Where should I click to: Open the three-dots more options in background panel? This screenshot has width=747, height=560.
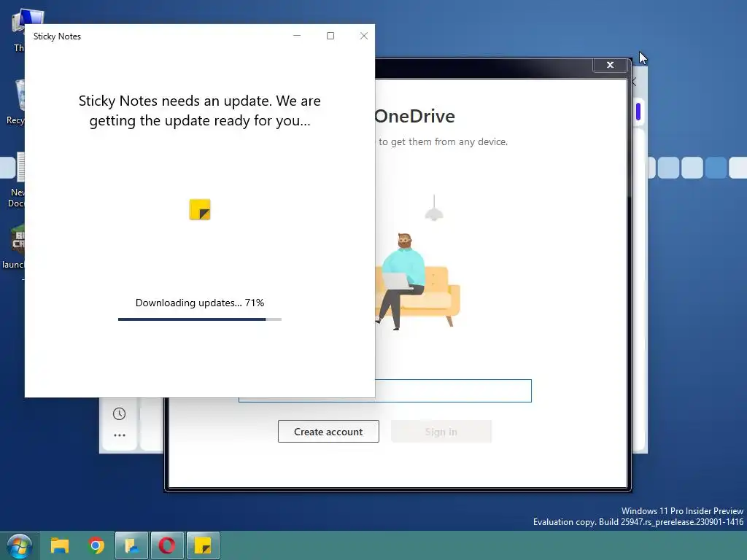[x=119, y=435]
